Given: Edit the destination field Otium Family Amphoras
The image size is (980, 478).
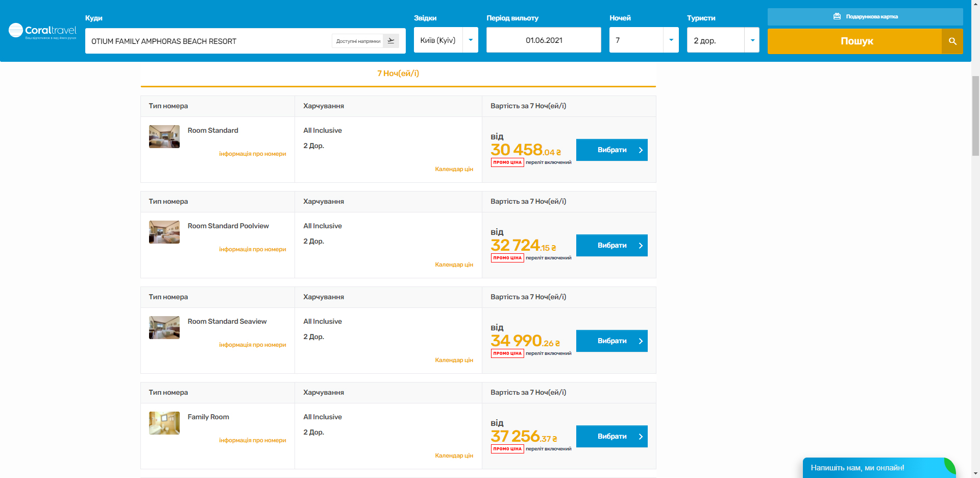Looking at the screenshot, I should pos(209,41).
